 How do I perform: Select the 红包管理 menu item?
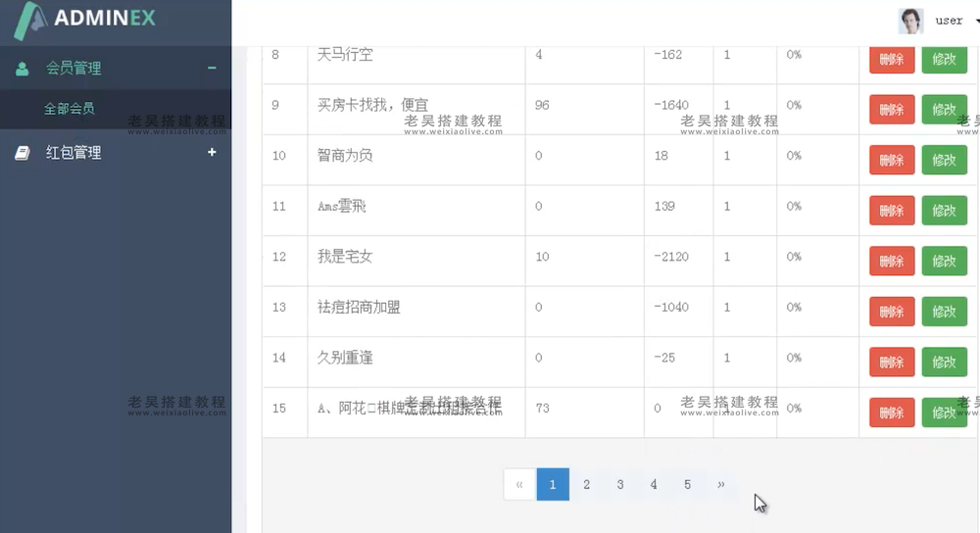click(116, 153)
